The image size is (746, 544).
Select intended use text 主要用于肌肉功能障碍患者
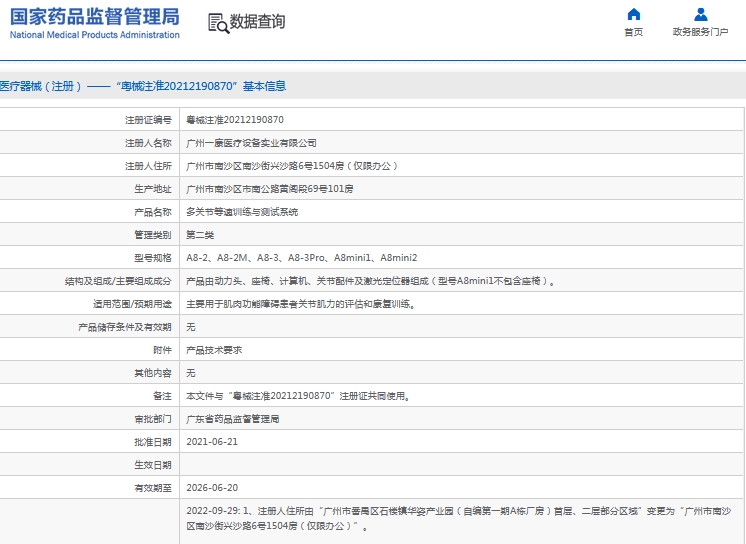point(301,304)
